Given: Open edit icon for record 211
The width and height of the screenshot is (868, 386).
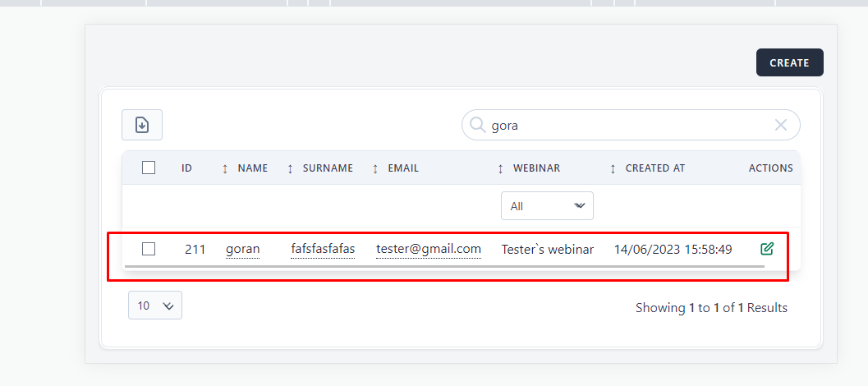Looking at the screenshot, I should (x=767, y=249).
